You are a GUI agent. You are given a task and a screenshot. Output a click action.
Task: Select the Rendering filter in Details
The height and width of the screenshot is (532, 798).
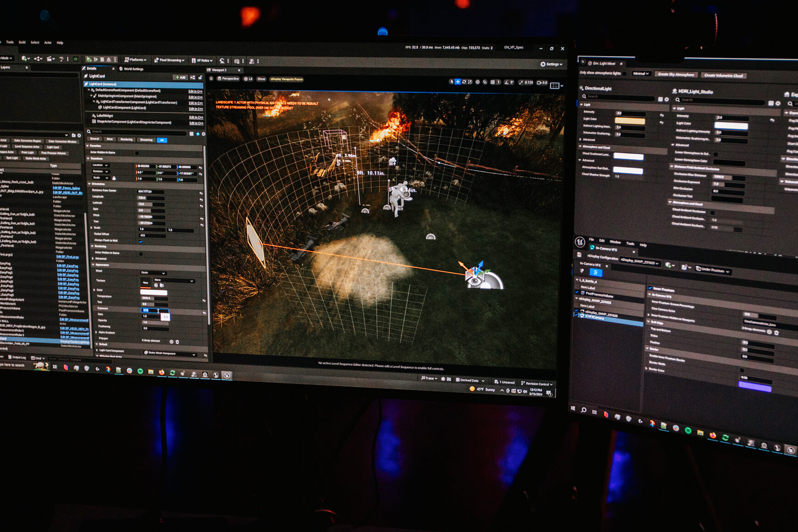(x=127, y=139)
